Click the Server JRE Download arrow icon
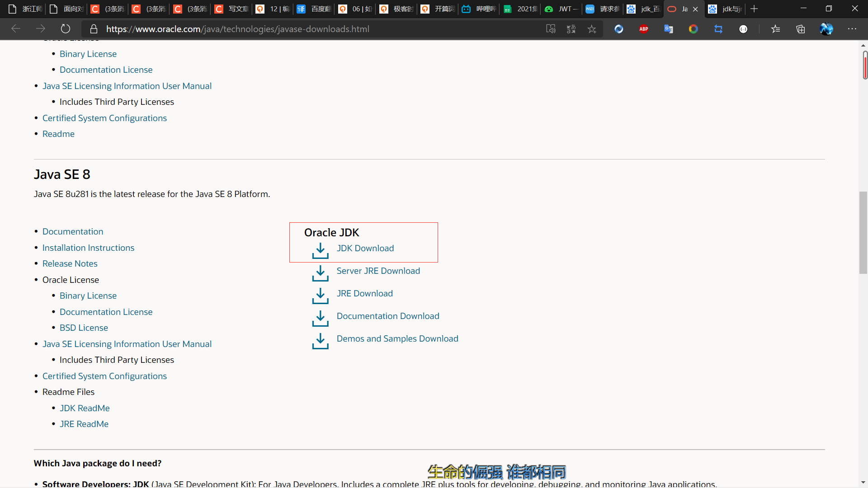Viewport: 868px width, 488px height. pyautogui.click(x=320, y=273)
